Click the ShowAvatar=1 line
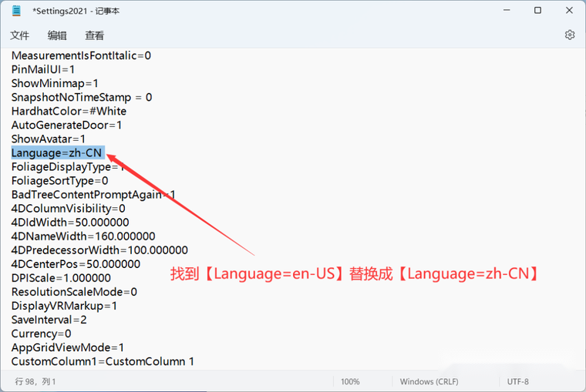586x392 pixels. tap(49, 139)
